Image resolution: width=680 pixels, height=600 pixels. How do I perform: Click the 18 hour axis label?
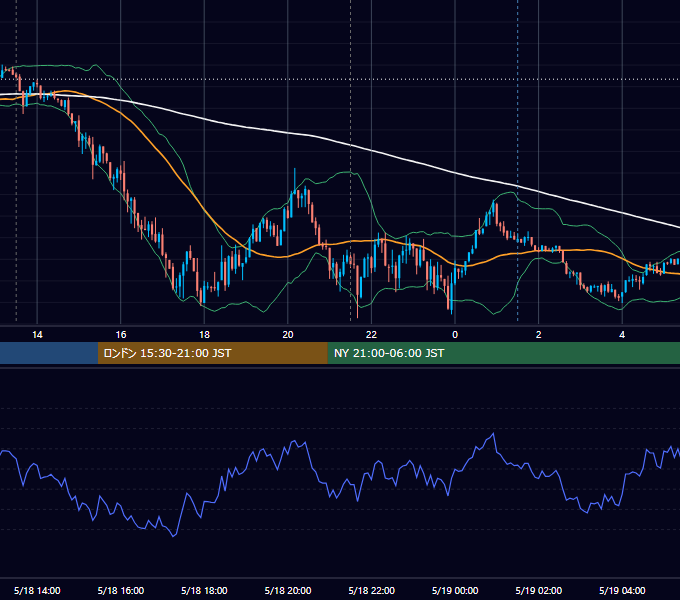pyautogui.click(x=204, y=335)
